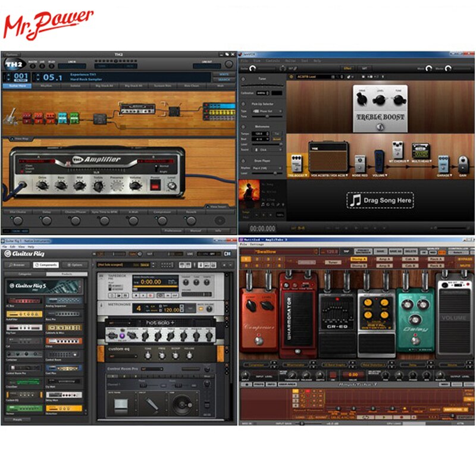Select the amp head in TH2 signal chain
This screenshot has height=476, width=476.
coord(137,108)
